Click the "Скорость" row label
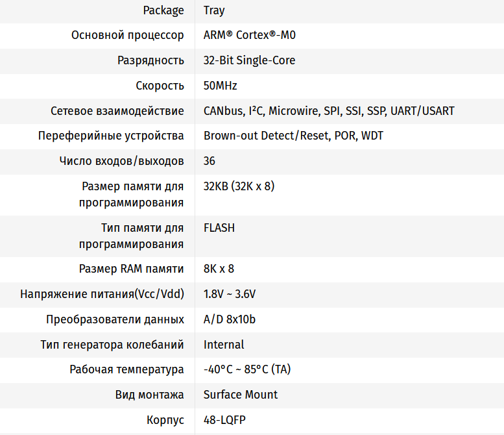 160,86
